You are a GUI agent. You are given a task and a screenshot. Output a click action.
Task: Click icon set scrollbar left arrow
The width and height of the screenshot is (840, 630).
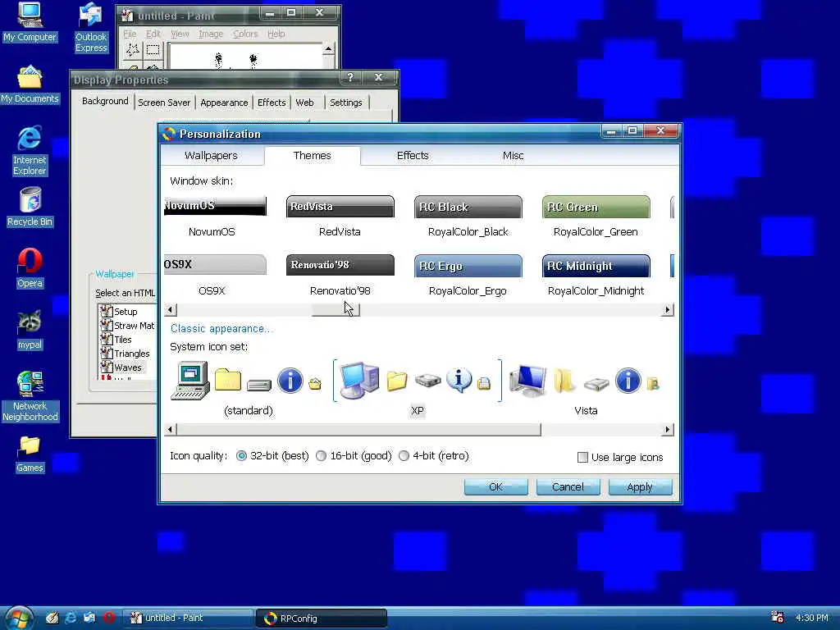pyautogui.click(x=171, y=429)
